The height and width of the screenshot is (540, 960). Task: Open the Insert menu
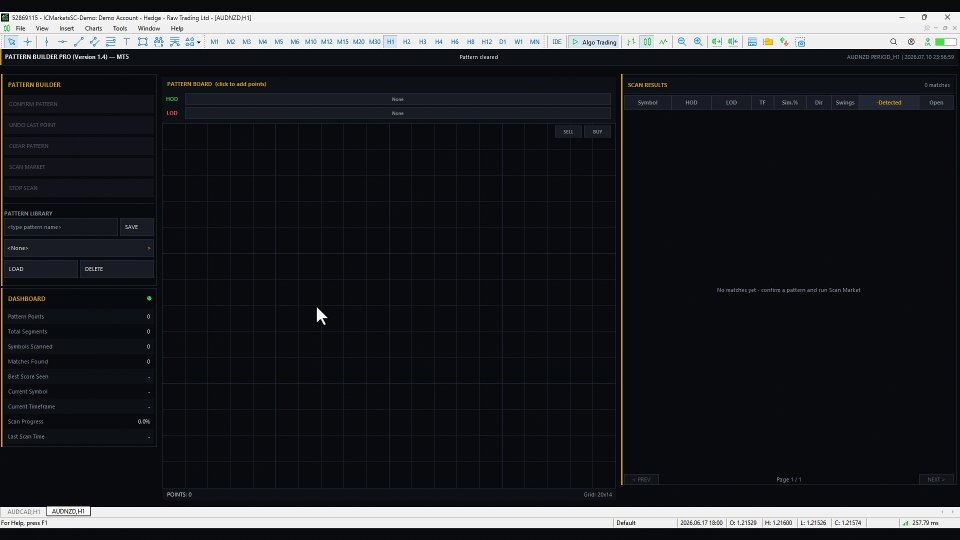pos(66,28)
